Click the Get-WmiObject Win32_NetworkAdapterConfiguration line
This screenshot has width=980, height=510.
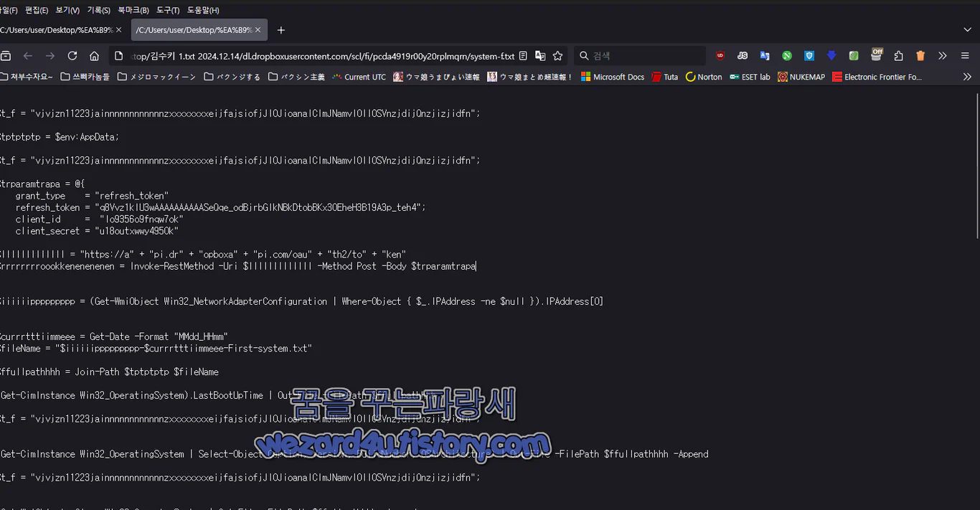(301, 301)
